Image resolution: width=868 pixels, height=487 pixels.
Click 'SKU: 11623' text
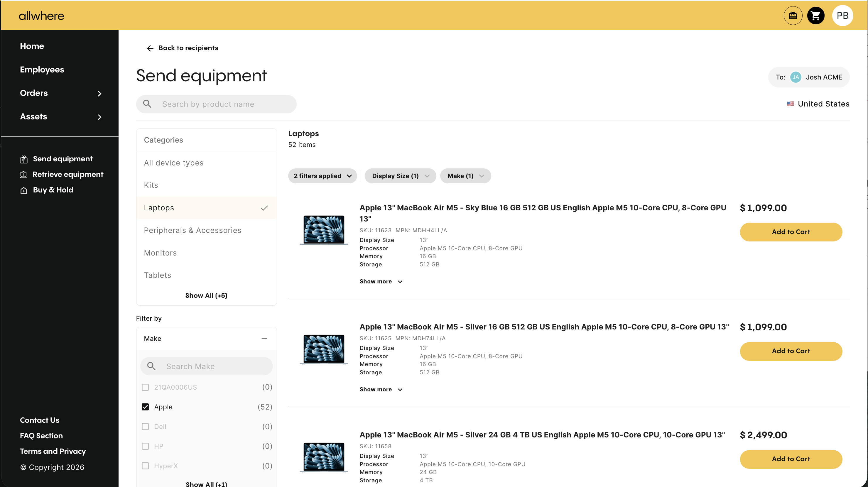click(x=375, y=230)
